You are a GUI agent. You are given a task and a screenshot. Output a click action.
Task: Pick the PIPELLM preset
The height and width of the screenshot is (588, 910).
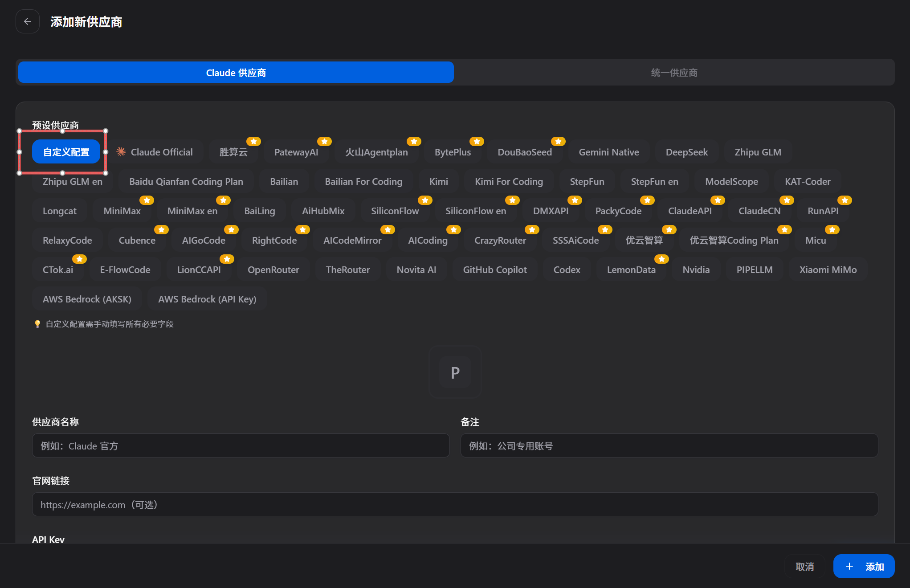click(755, 269)
